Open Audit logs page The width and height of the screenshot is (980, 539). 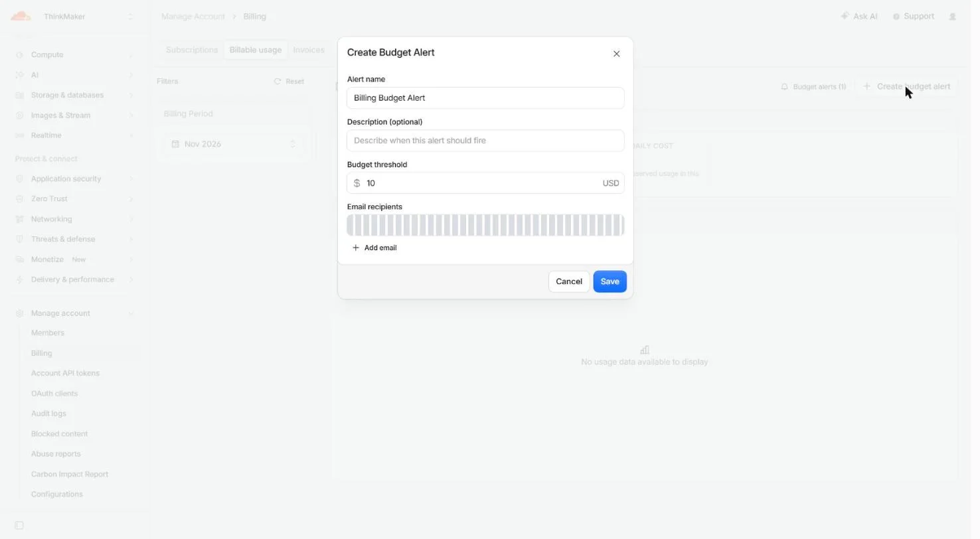(48, 414)
